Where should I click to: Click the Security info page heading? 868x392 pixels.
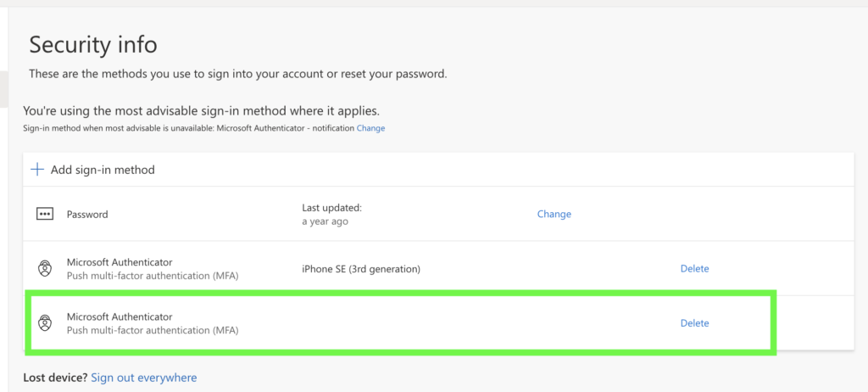point(93,44)
